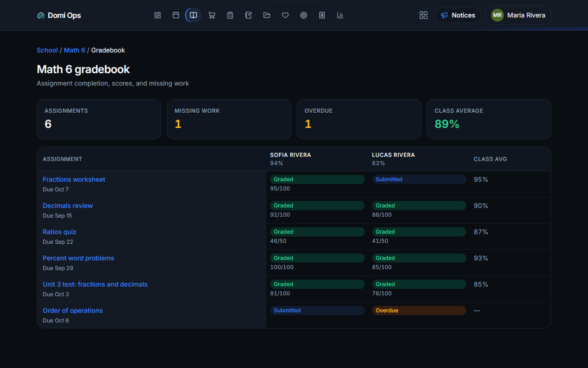
Task: Open the dashboard grid icon in the nav
Action: (x=158, y=15)
